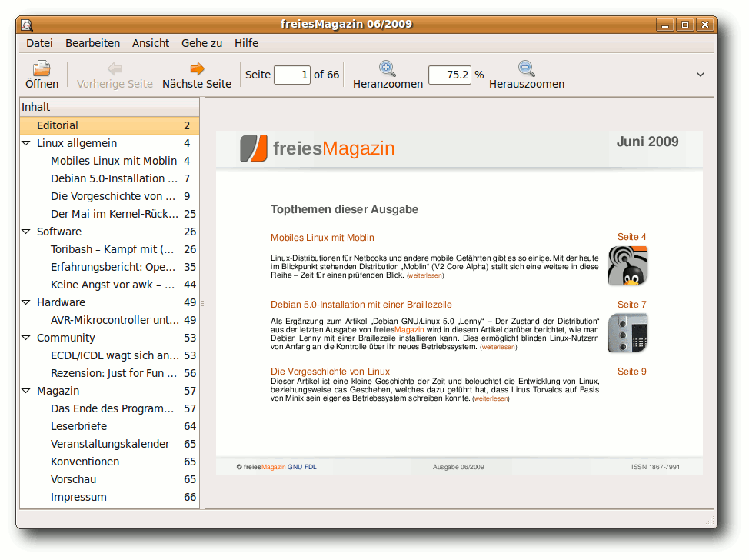
Task: Select Die Vorgeschichte von entry in sidebar
Action: (109, 196)
